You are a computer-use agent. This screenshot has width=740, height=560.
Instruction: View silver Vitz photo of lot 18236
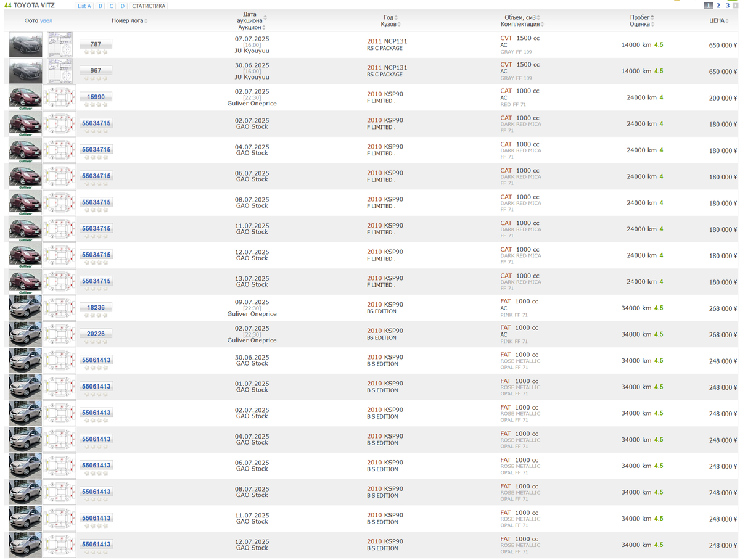pyautogui.click(x=25, y=308)
